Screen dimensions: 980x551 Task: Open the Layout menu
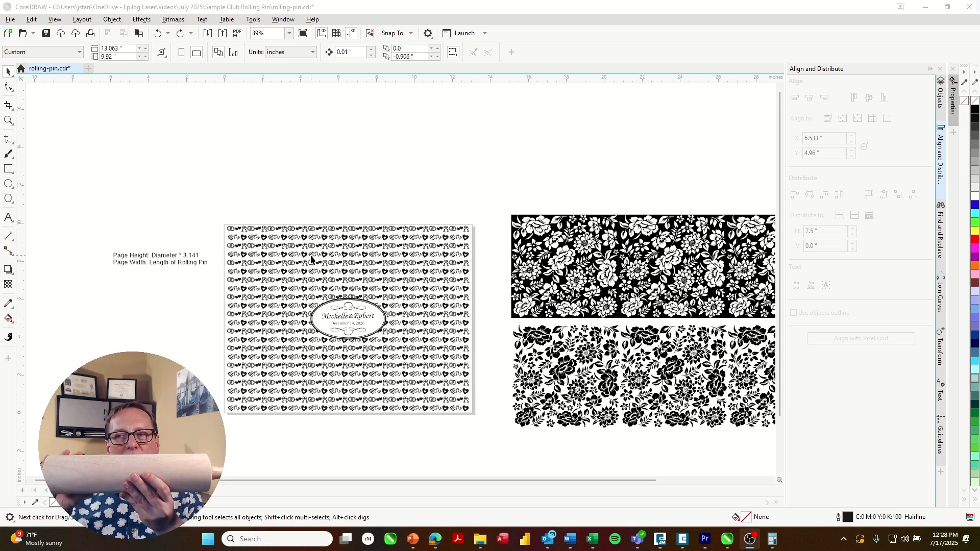click(x=82, y=19)
